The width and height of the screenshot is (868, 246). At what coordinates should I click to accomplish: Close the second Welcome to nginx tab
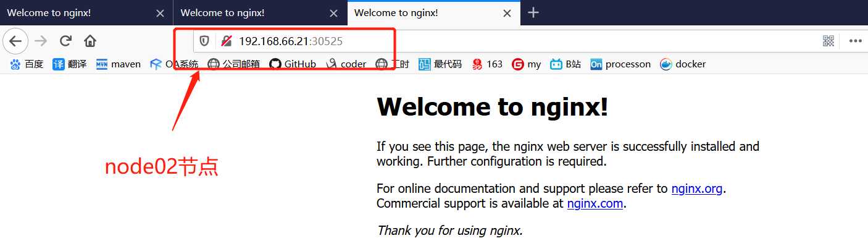tap(333, 13)
